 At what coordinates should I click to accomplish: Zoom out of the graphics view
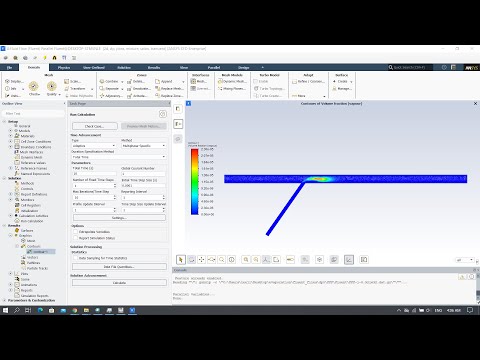click(256, 259)
